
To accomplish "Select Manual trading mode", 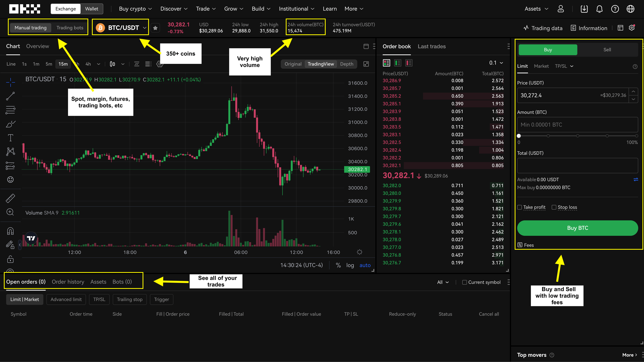I will (30, 28).
